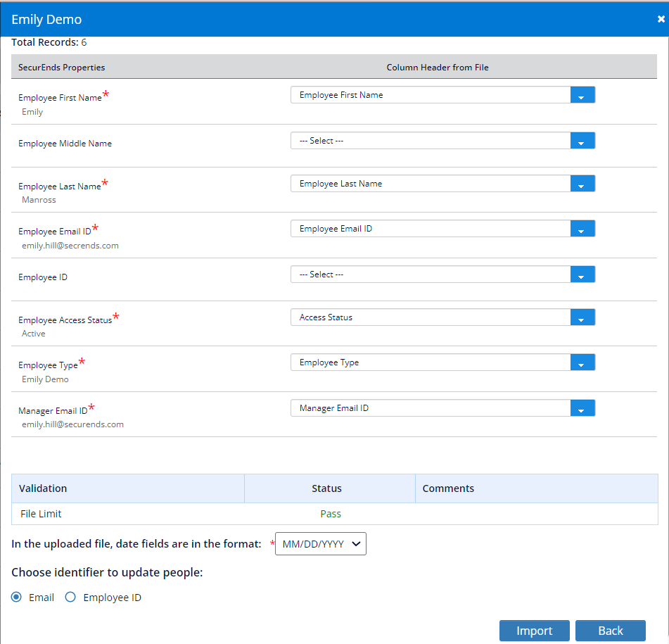This screenshot has height=644, width=669.
Task: Open the Employee ID column dropdown
Action: pyautogui.click(x=442, y=274)
